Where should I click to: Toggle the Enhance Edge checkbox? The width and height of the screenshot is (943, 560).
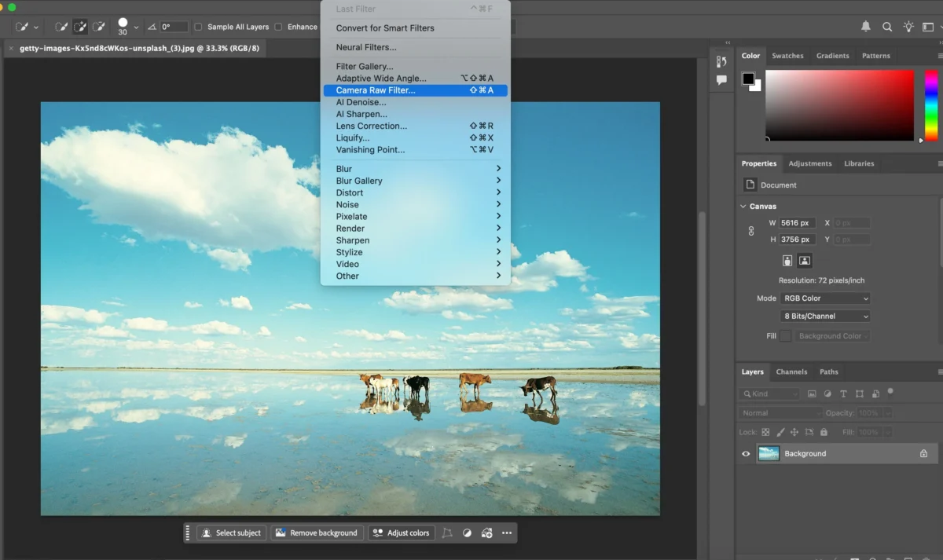click(x=278, y=27)
